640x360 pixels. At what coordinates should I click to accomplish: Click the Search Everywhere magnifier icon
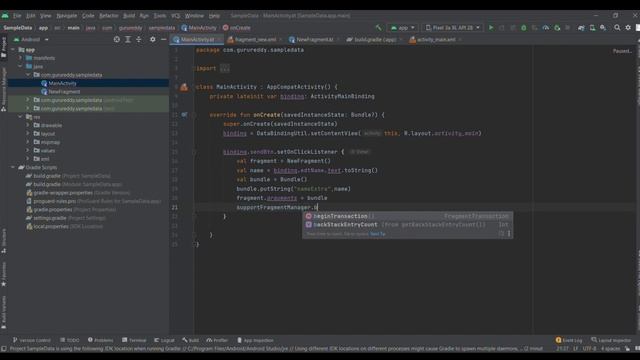(617, 28)
